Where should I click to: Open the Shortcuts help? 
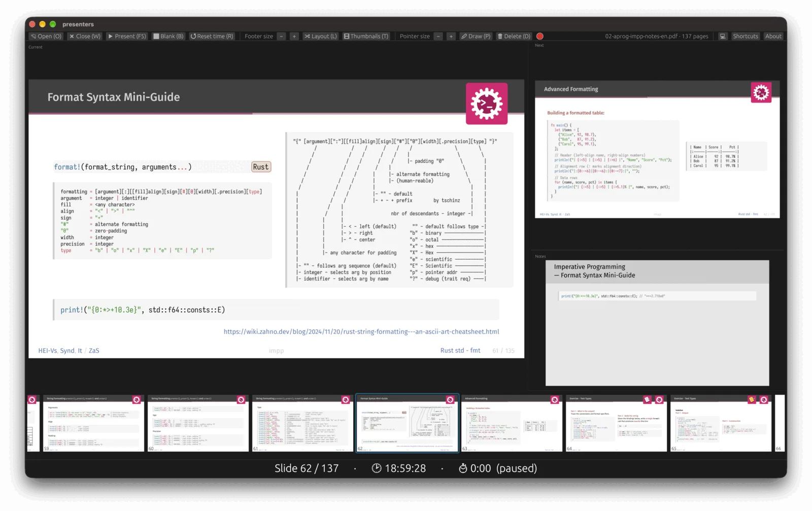click(745, 36)
